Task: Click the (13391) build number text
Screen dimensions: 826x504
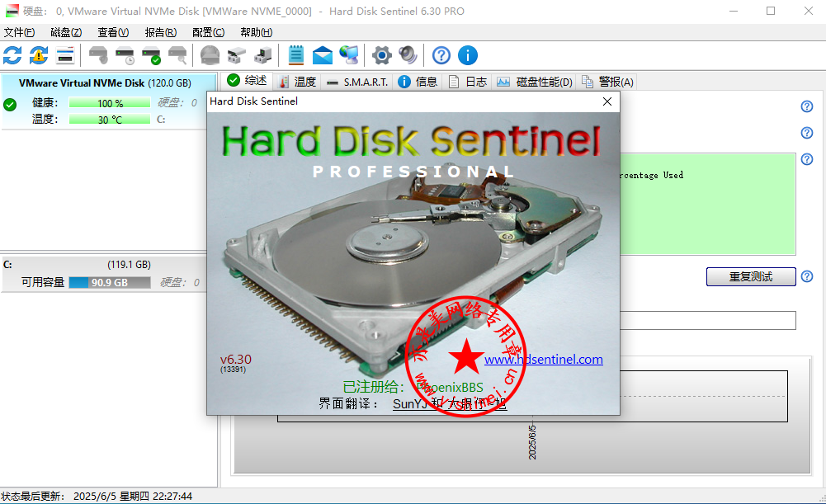Action: tap(233, 370)
